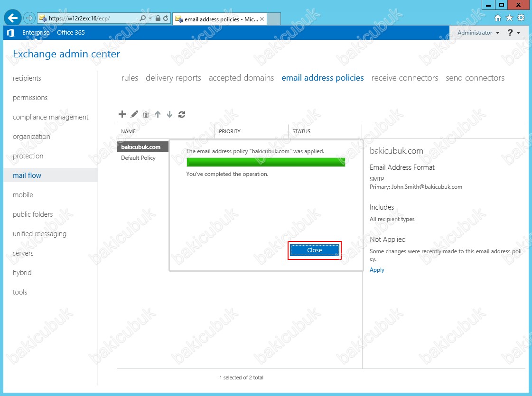
Task: Click the down arrow priority icon
Action: (169, 114)
